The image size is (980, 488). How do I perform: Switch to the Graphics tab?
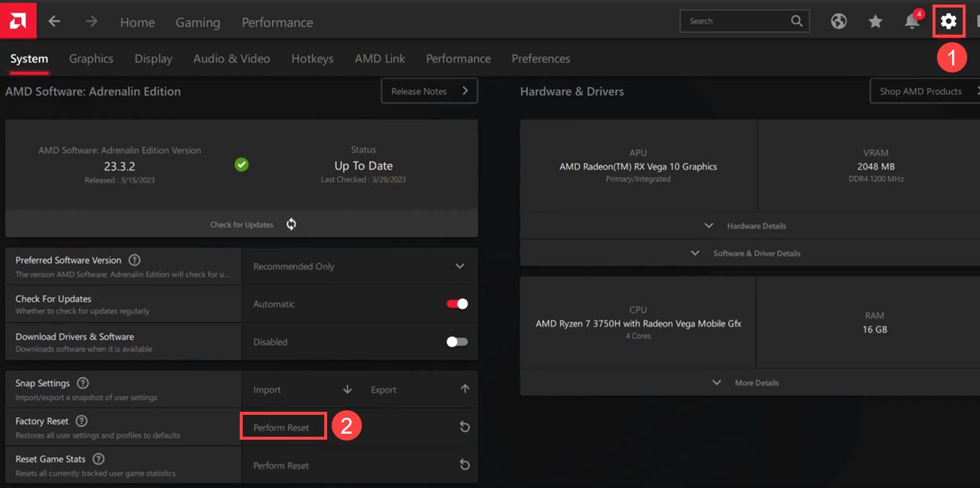click(91, 59)
